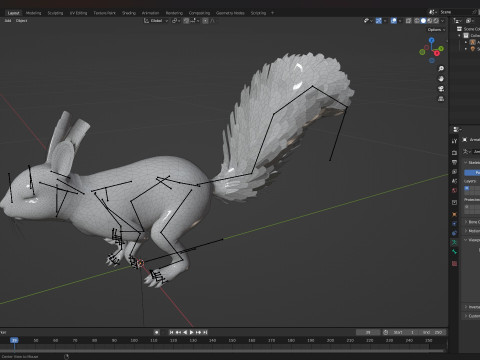
Task: Open the outliner display mode dropdown
Action: [x=458, y=21]
